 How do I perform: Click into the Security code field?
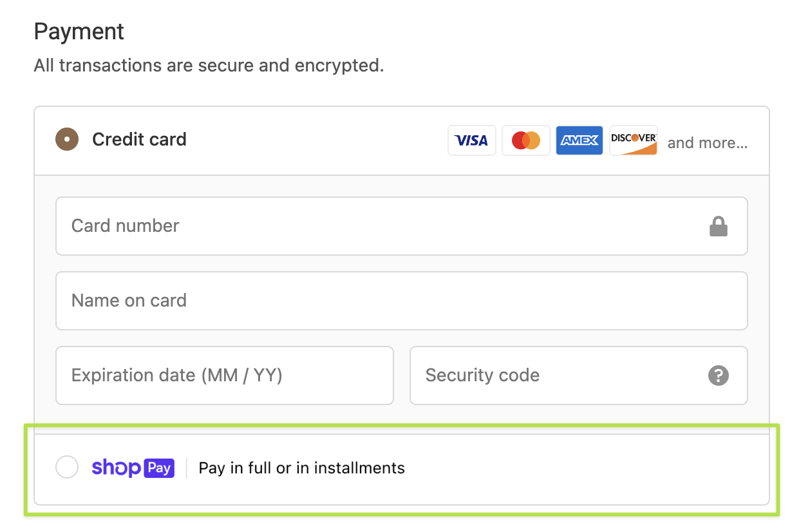pyautogui.click(x=579, y=375)
